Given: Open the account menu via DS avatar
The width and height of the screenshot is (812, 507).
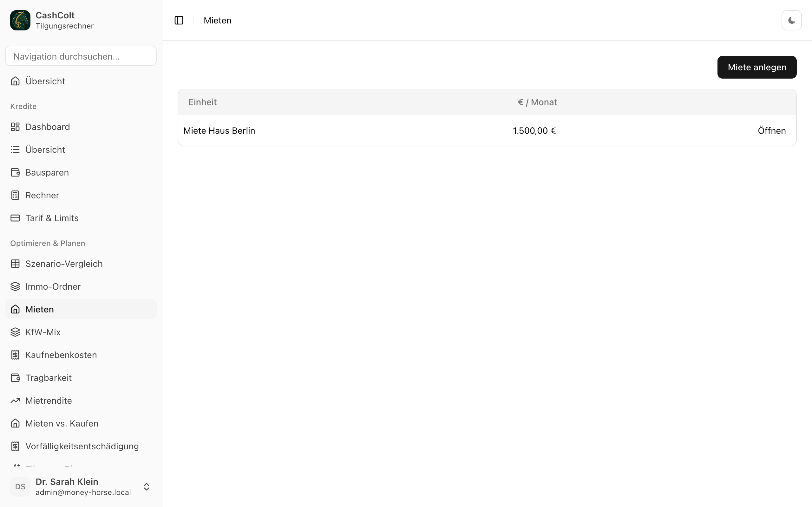Looking at the screenshot, I should (20, 486).
